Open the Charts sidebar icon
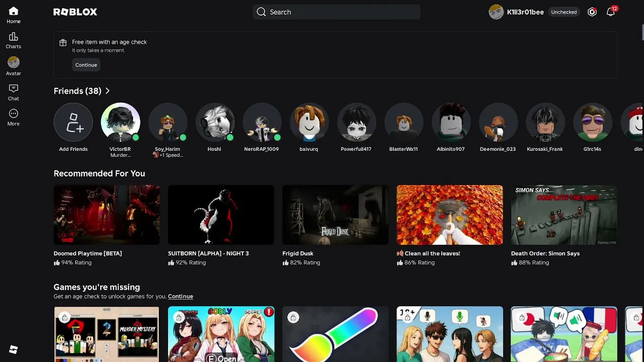The height and width of the screenshot is (362, 644). 14,37
